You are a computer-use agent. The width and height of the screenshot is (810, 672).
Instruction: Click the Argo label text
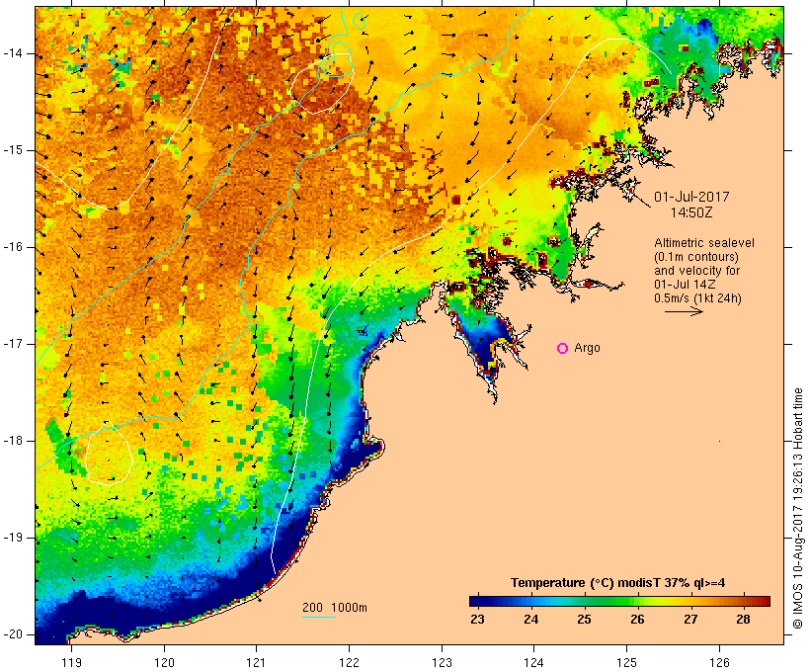tap(588, 348)
